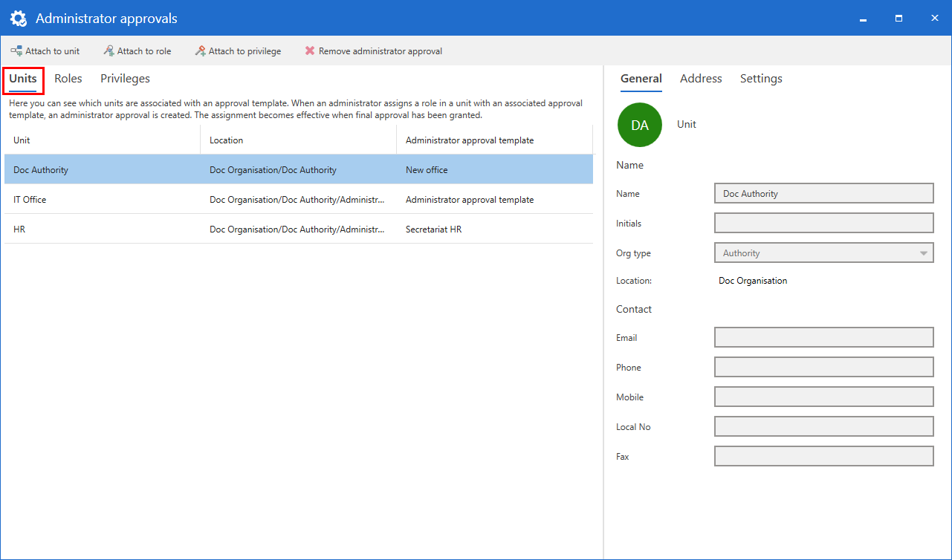Click the Attach to role icon
952x560 pixels.
tap(109, 51)
